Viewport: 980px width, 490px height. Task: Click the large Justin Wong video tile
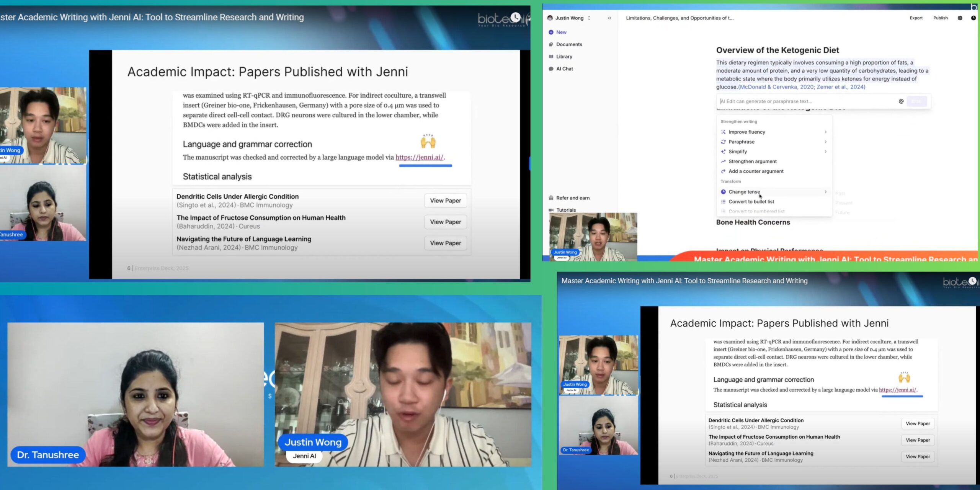pos(403,394)
